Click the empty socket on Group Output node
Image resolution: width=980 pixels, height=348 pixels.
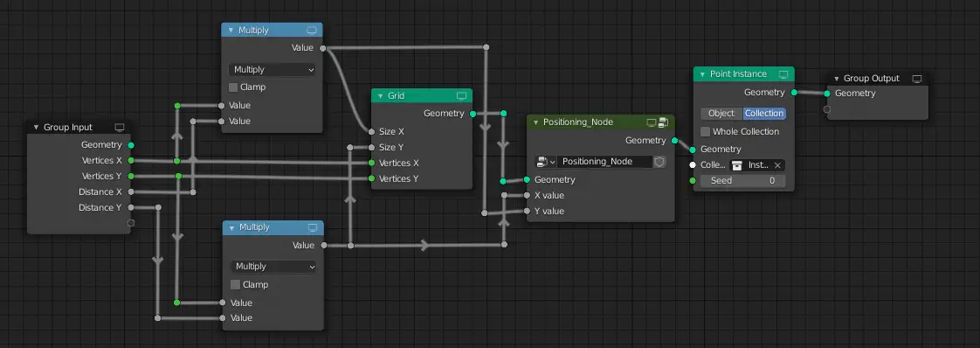pyautogui.click(x=827, y=109)
